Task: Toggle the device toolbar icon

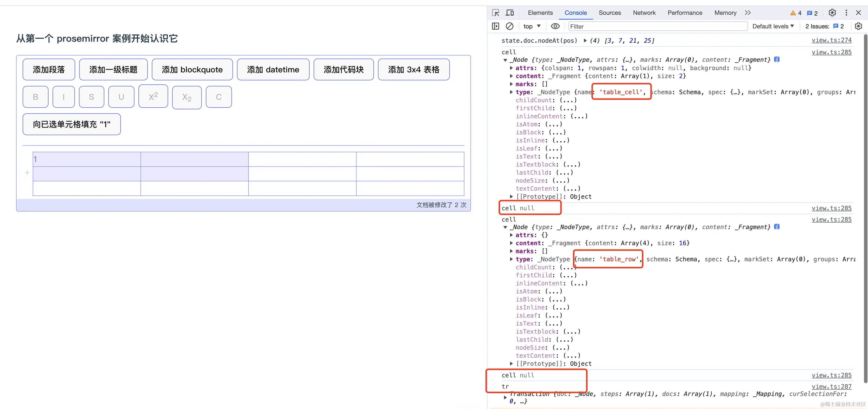Action: (510, 13)
